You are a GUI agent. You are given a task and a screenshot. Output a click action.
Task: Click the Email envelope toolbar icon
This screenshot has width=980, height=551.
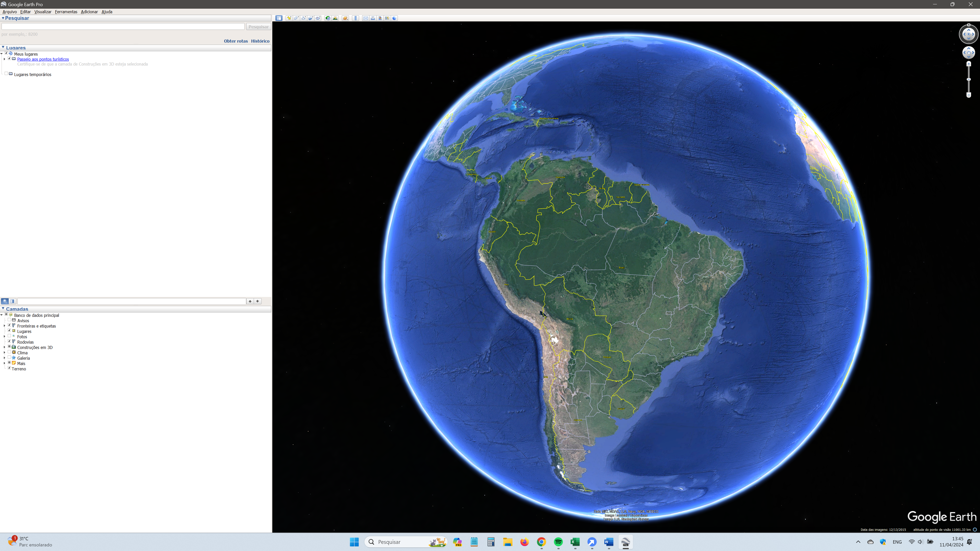[x=366, y=18]
